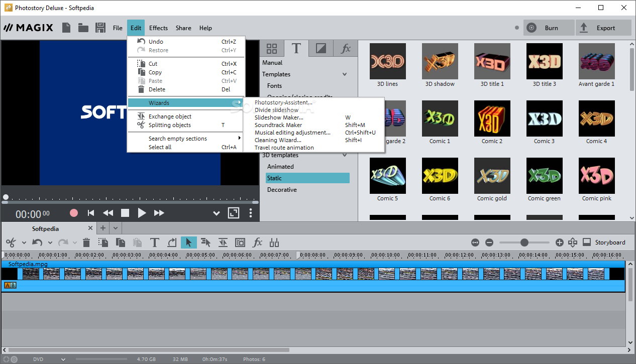Image resolution: width=636 pixels, height=364 pixels.
Task: Open the fx effects tab in the media pool
Action: 346,49
